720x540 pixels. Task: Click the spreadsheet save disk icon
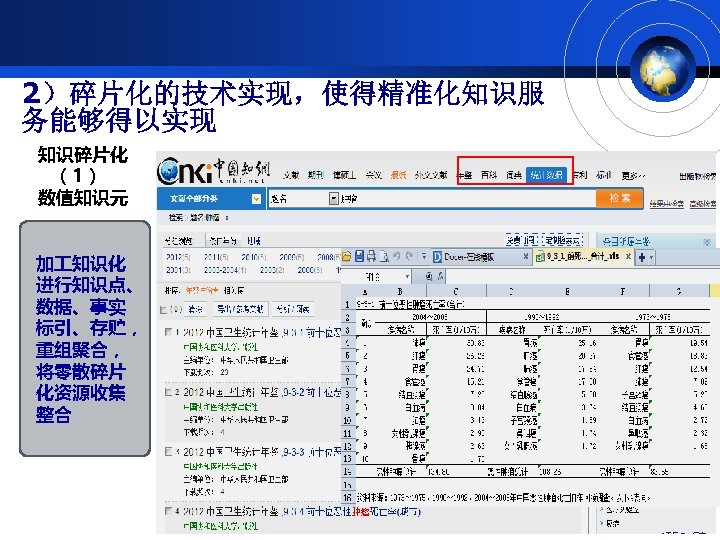360,256
